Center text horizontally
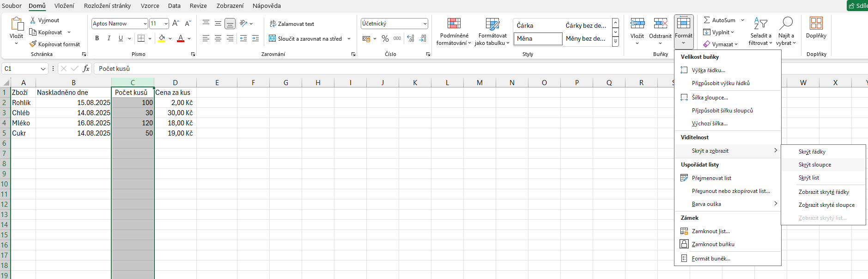 click(x=218, y=38)
